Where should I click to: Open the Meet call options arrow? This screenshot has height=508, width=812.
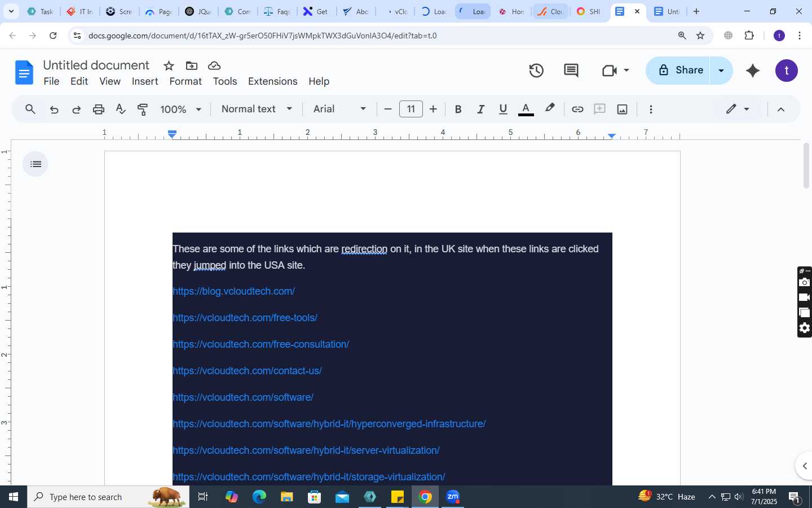pyautogui.click(x=626, y=71)
